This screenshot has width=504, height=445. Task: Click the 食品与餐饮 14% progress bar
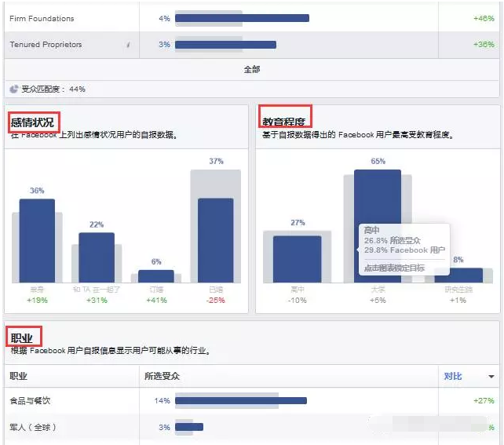pyautogui.click(x=241, y=400)
